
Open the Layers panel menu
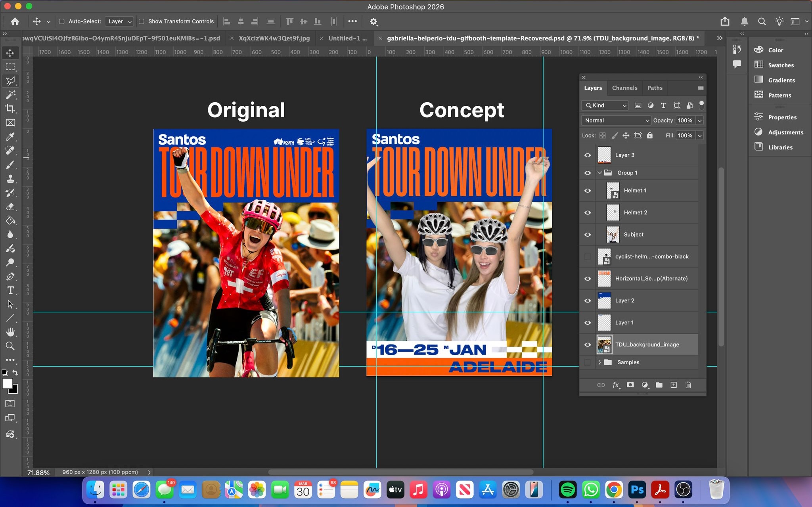pos(701,88)
